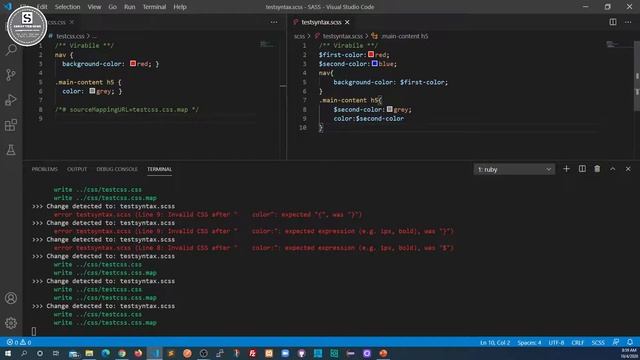This screenshot has width=640, height=360.
Task: Select language mode SCSS in status bar
Action: (x=598, y=342)
